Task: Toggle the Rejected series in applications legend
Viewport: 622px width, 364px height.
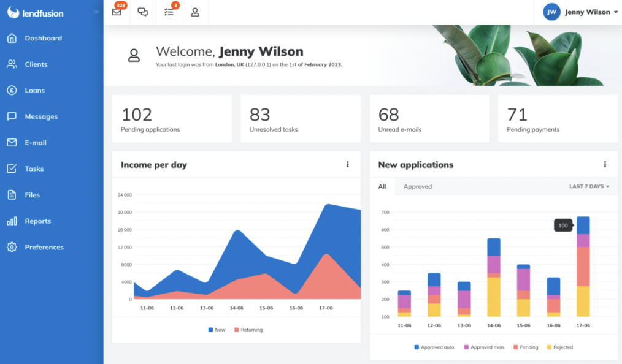Action: coord(558,347)
